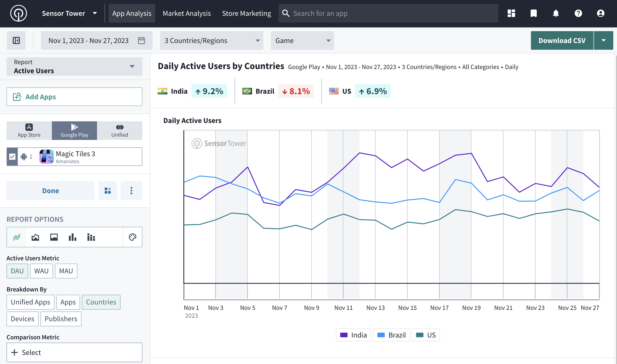Click the help question mark icon
617x364 pixels.
click(x=578, y=13)
